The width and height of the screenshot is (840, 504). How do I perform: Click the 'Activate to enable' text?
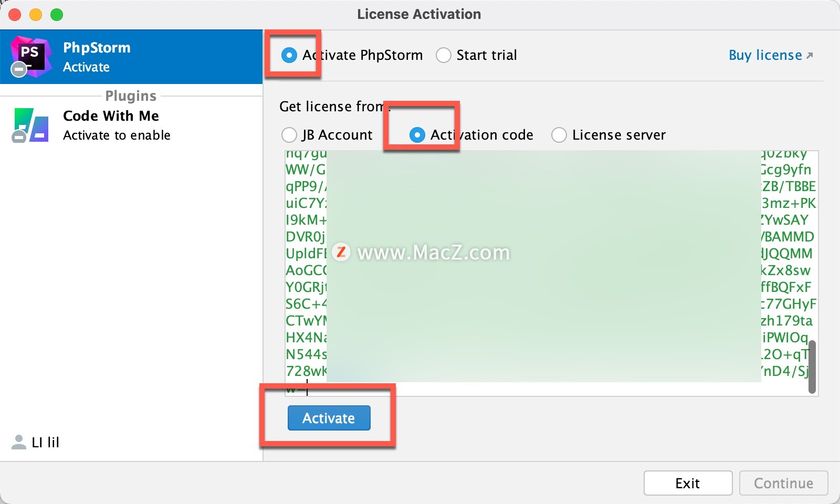coord(117,135)
